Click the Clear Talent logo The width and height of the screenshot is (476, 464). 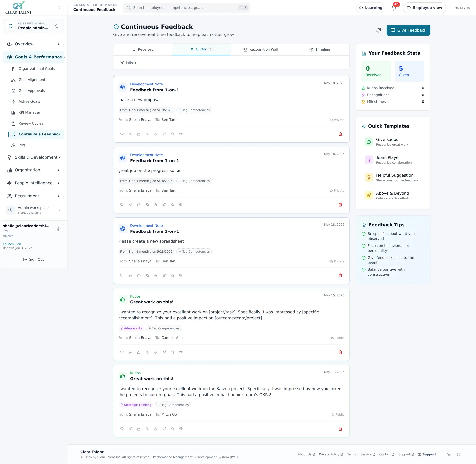click(19, 8)
